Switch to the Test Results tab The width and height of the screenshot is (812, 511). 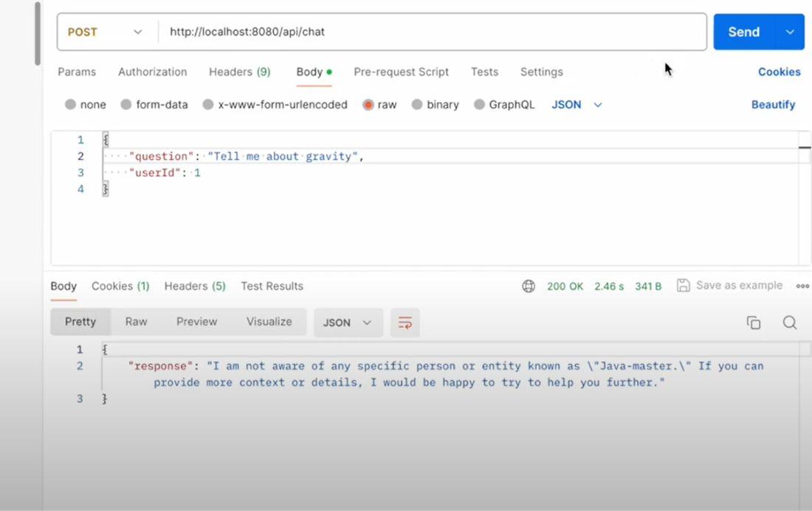(x=272, y=286)
